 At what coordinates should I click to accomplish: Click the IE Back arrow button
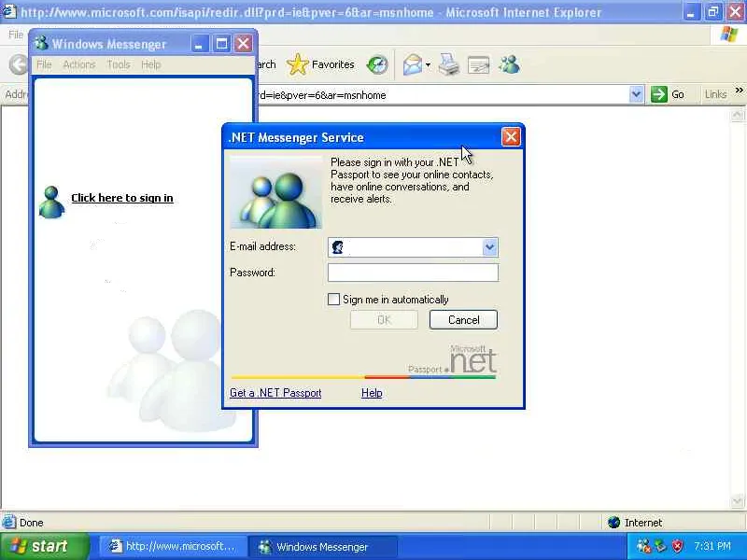19,64
